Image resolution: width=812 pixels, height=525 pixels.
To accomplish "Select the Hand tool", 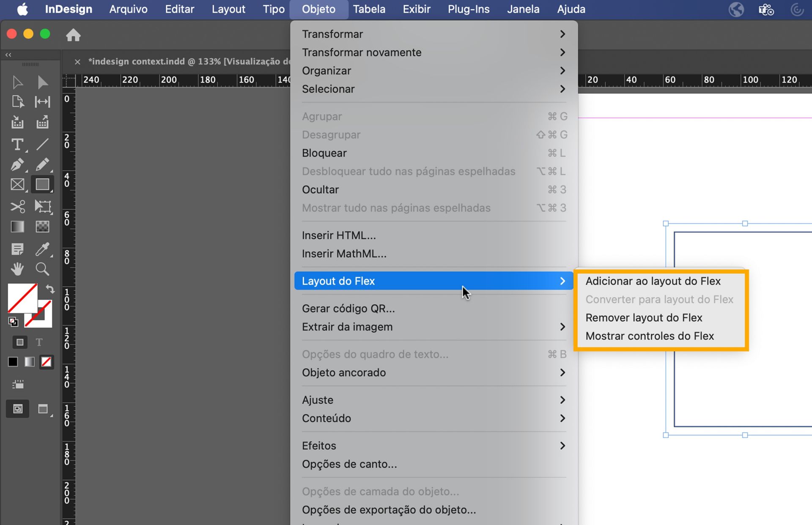I will point(17,269).
